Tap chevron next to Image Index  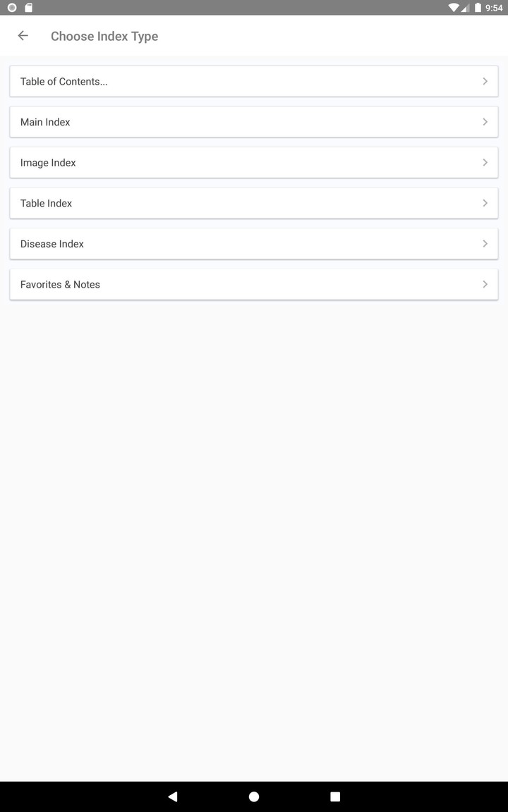point(485,163)
